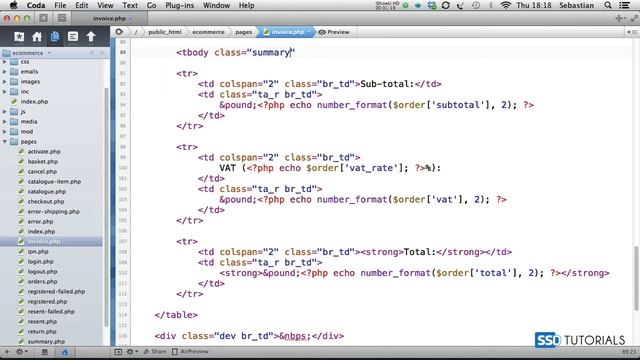The width and height of the screenshot is (640, 360).
Task: Click the new tab plus icon
Action: 619,18
